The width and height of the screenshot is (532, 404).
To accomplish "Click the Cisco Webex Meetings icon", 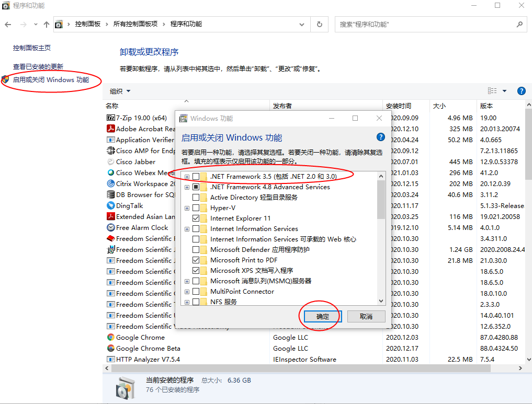I will click(x=110, y=172).
